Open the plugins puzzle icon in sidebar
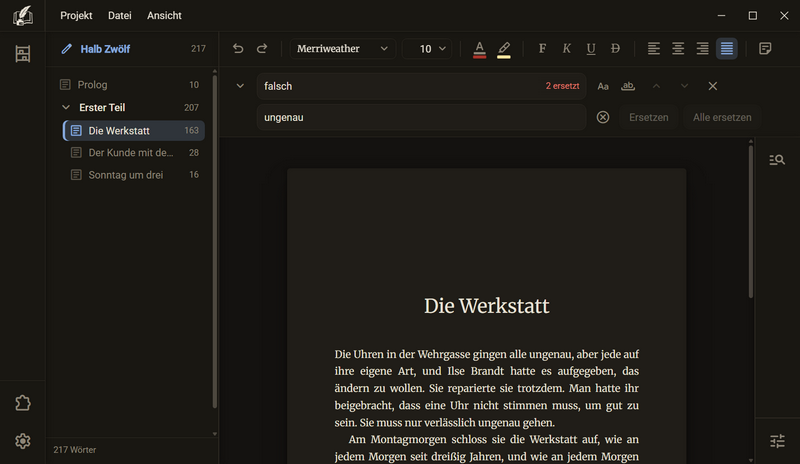This screenshot has height=464, width=800. tap(22, 403)
